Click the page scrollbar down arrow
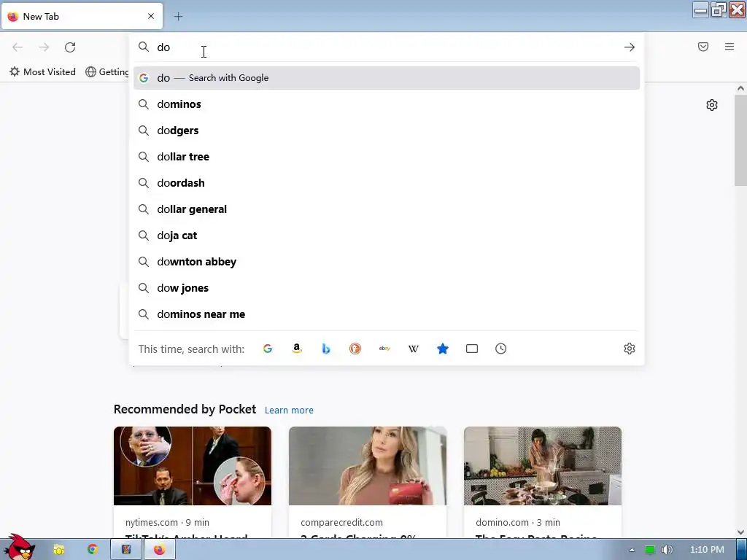 click(x=740, y=532)
